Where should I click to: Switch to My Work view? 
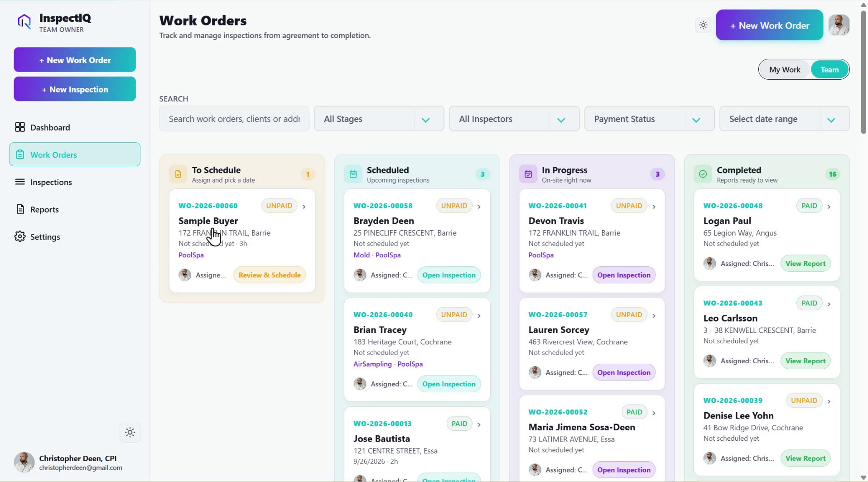(785, 69)
